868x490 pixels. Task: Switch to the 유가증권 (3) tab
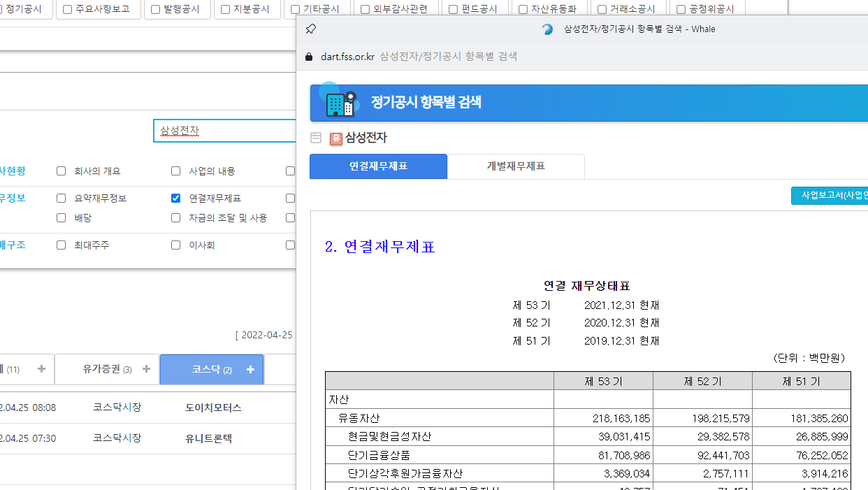[107, 369]
